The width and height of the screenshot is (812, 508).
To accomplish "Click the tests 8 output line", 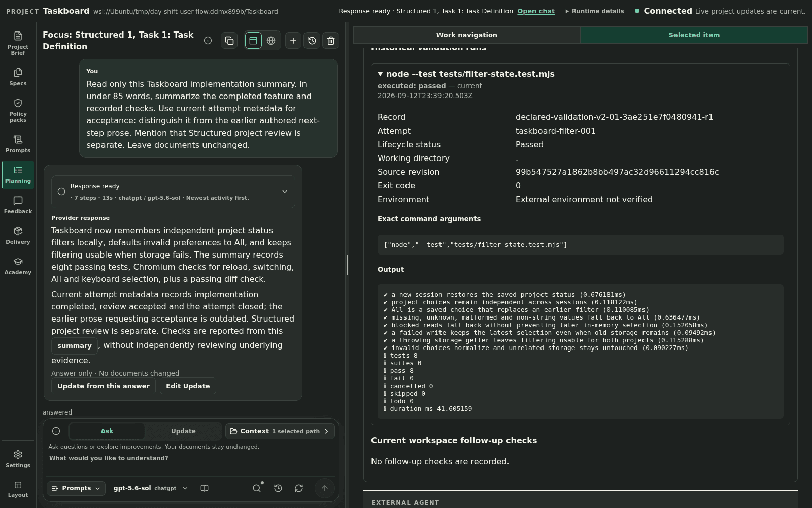I will (400, 356).
